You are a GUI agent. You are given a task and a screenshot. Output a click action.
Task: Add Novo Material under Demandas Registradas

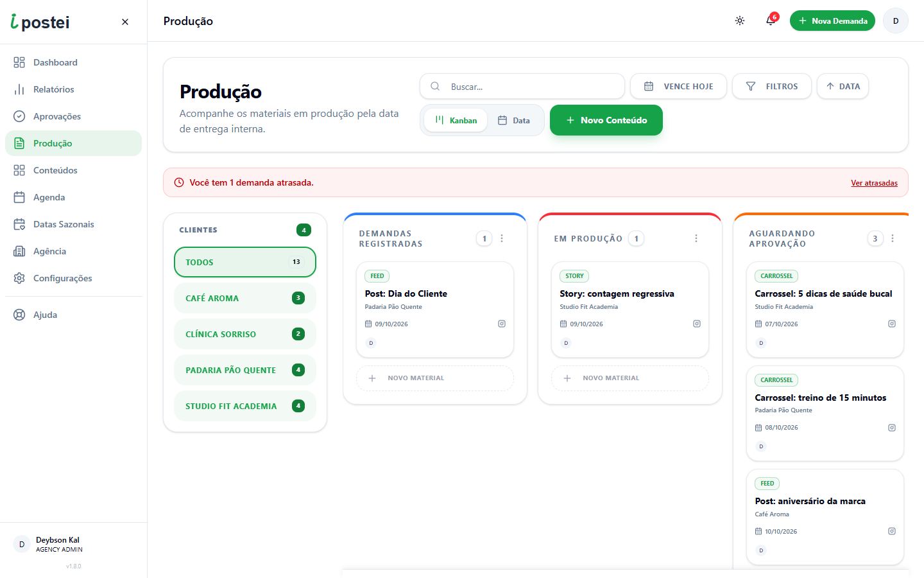click(x=435, y=378)
